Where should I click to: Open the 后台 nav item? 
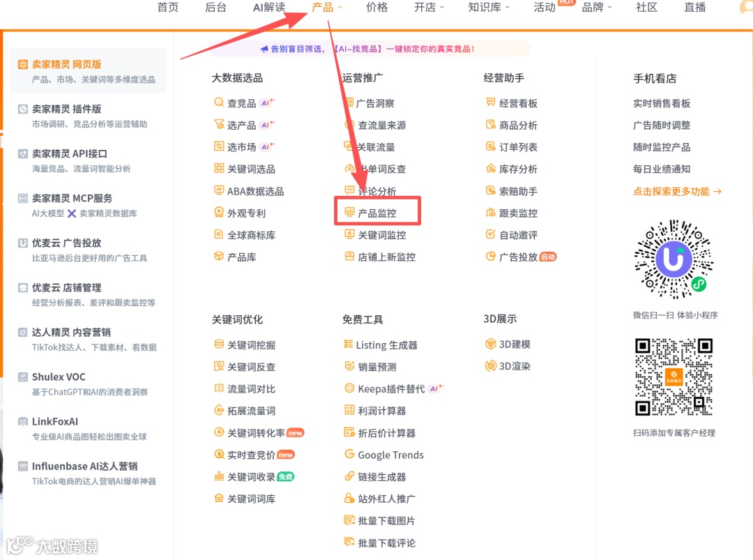pyautogui.click(x=215, y=7)
